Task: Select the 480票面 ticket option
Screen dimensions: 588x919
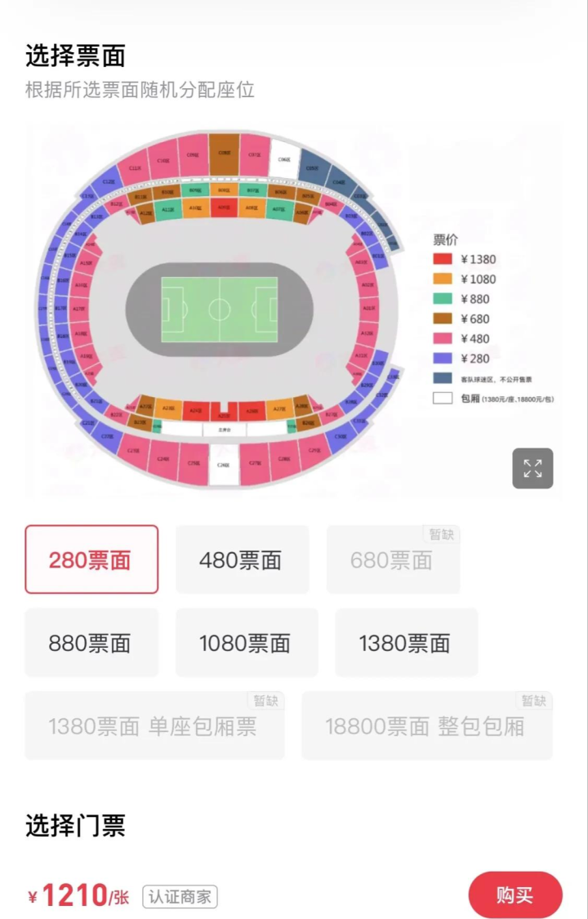Action: click(x=242, y=560)
